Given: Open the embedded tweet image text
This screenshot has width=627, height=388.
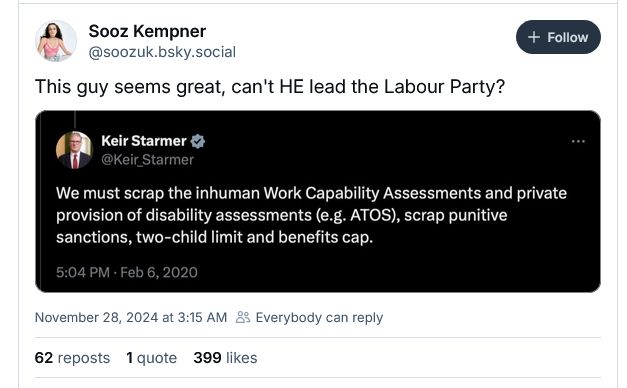Looking at the screenshot, I should click(x=311, y=215).
